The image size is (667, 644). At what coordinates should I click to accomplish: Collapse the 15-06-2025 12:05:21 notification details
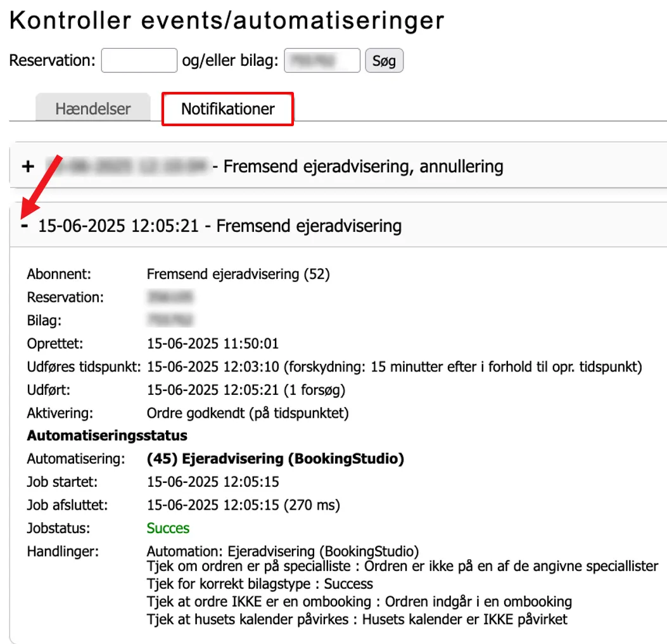[24, 224]
